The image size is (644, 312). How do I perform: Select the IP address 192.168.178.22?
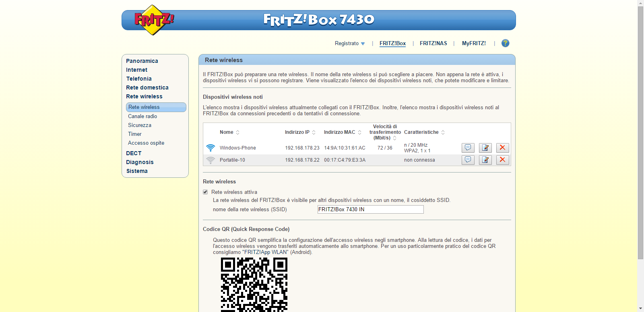pyautogui.click(x=302, y=160)
